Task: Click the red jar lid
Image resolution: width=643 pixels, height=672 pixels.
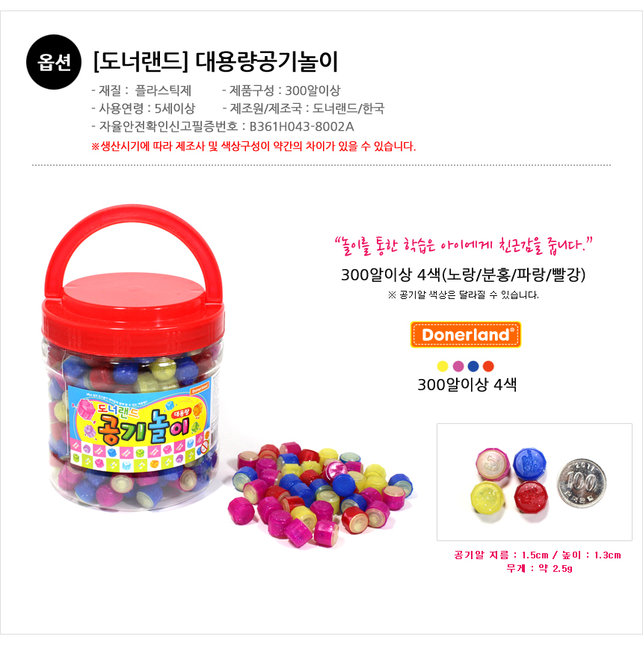Action: [x=133, y=314]
